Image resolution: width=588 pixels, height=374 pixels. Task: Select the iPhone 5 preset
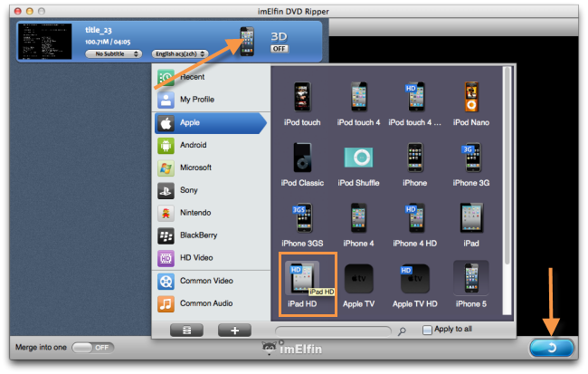point(471,285)
